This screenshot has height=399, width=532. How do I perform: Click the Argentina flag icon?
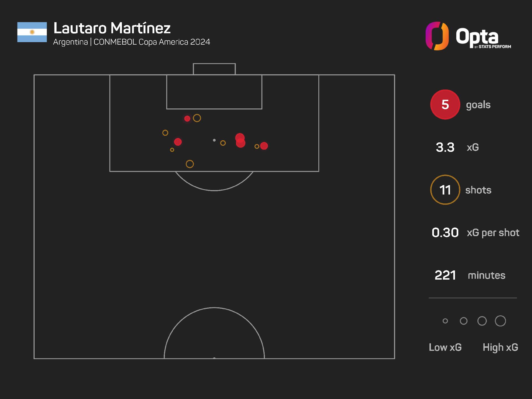point(32,32)
